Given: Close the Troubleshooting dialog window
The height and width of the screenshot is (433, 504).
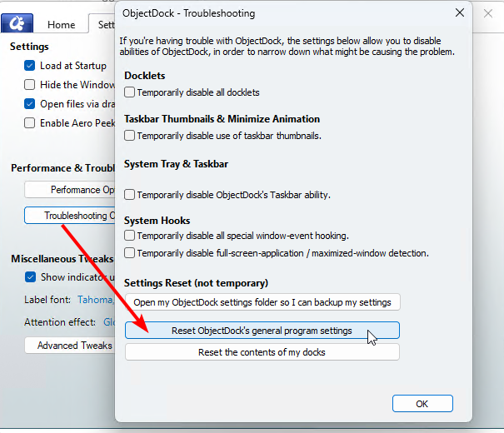Looking at the screenshot, I should pos(459,13).
